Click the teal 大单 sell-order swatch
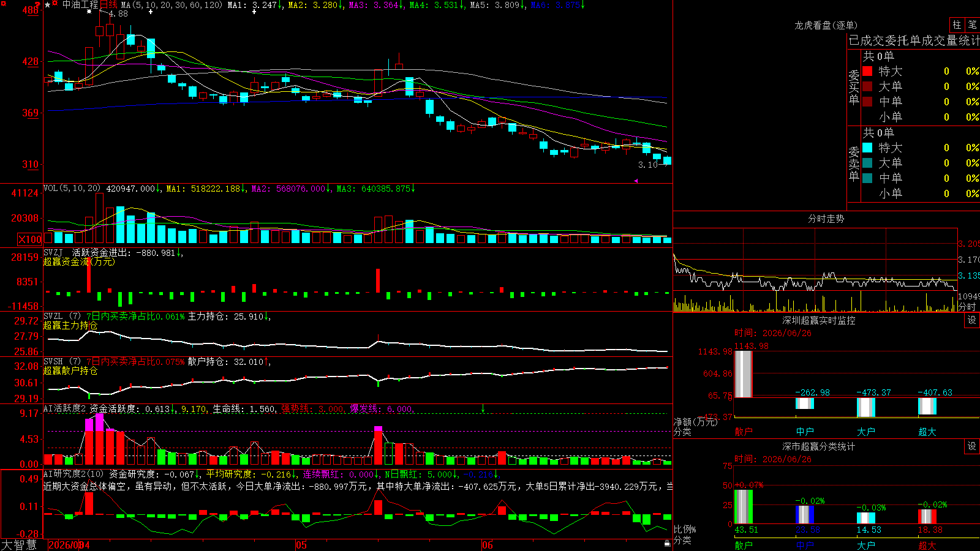The image size is (980, 551). pos(867,163)
